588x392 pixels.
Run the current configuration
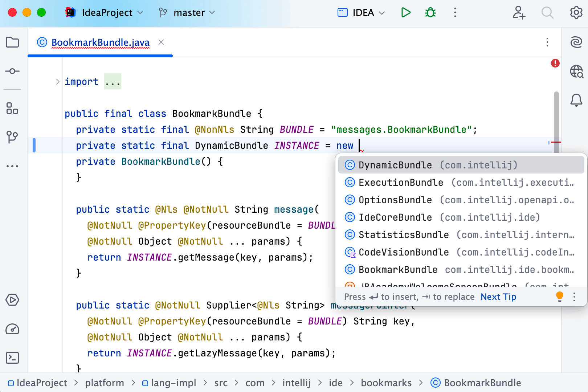click(x=405, y=12)
